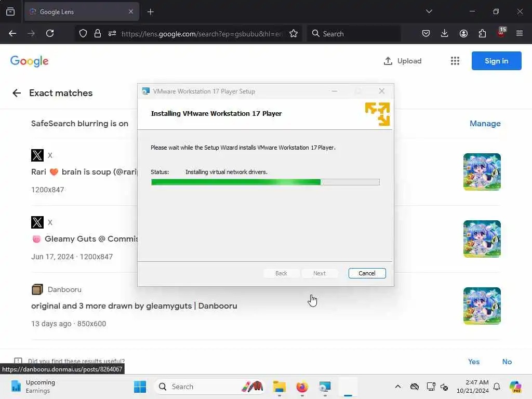Click the blue Sign in button
Screen dimensions: 532x399
(496, 61)
